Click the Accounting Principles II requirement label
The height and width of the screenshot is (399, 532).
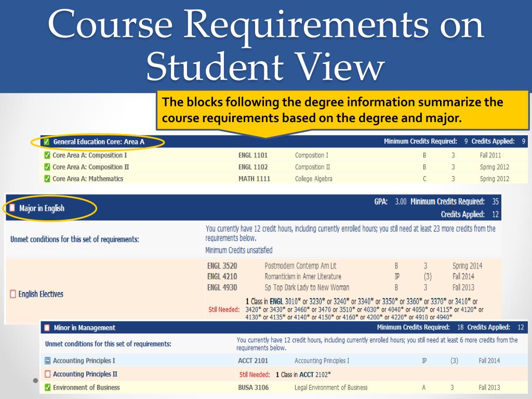pos(85,374)
